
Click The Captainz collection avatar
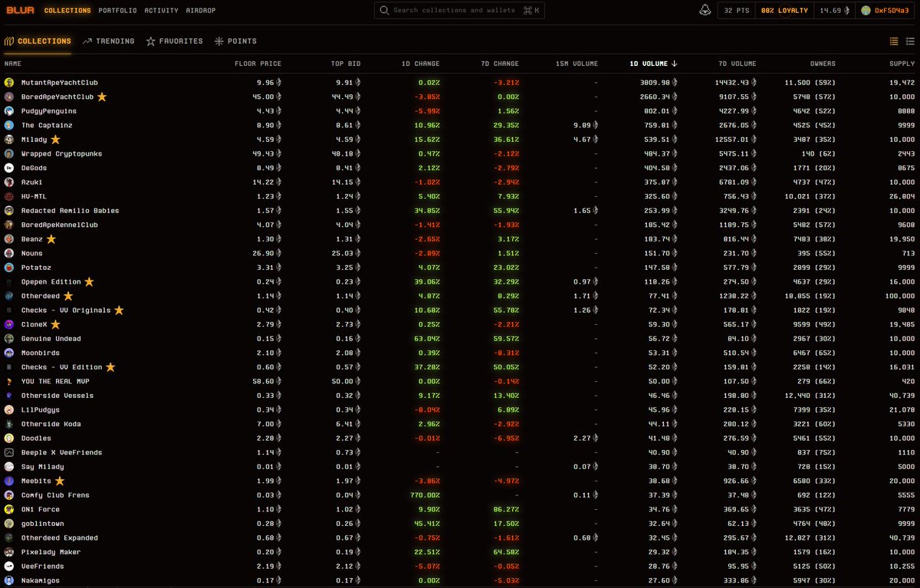coord(9,125)
